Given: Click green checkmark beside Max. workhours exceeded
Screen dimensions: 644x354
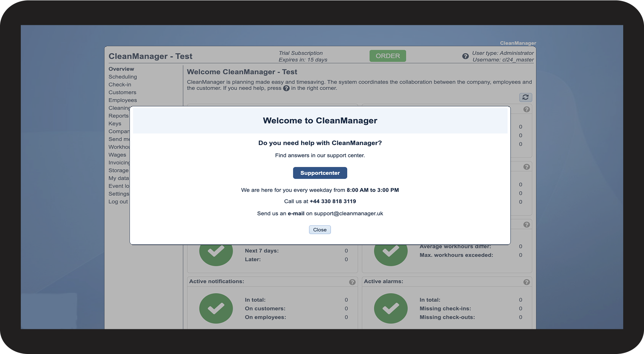Looking at the screenshot, I should click(391, 255).
